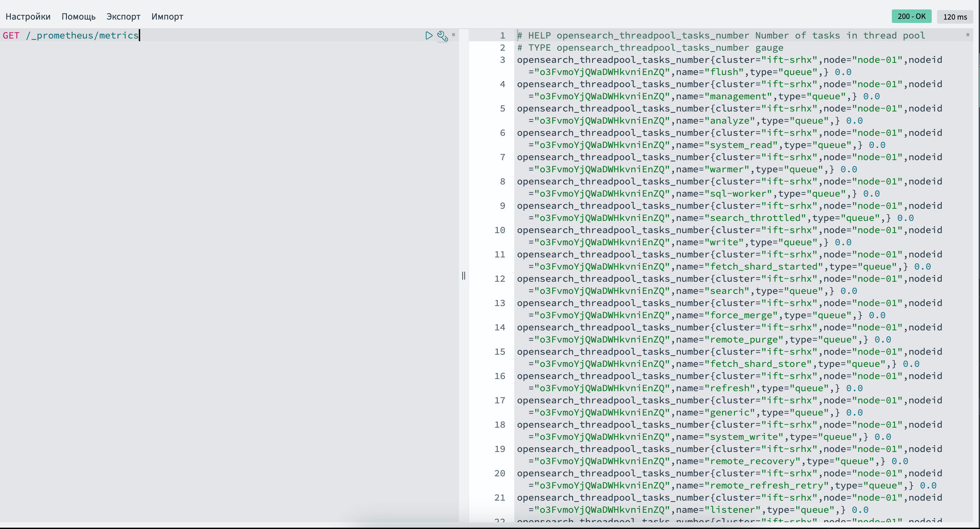The width and height of the screenshot is (980, 529).
Task: Place cursor in GET /_prometheus/metrics request line
Action: (x=82, y=35)
